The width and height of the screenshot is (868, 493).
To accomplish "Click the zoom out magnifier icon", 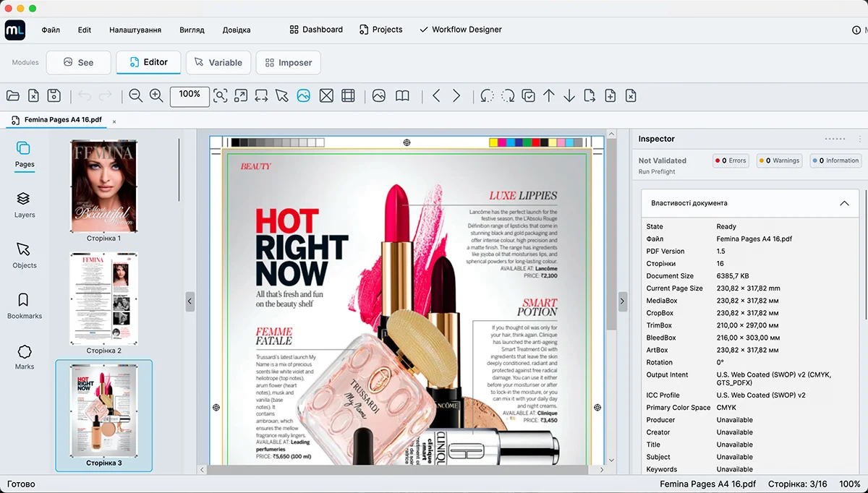I will point(135,95).
